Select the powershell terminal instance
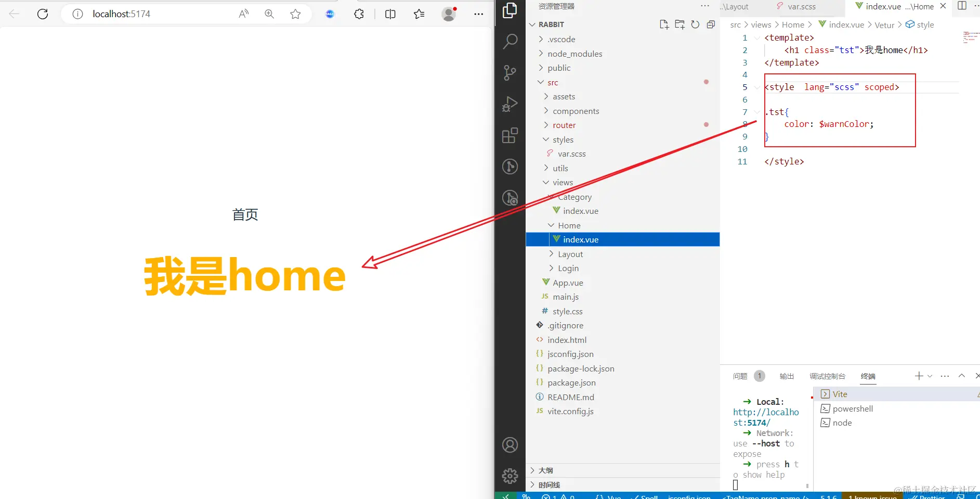The image size is (980, 499). pos(897,409)
